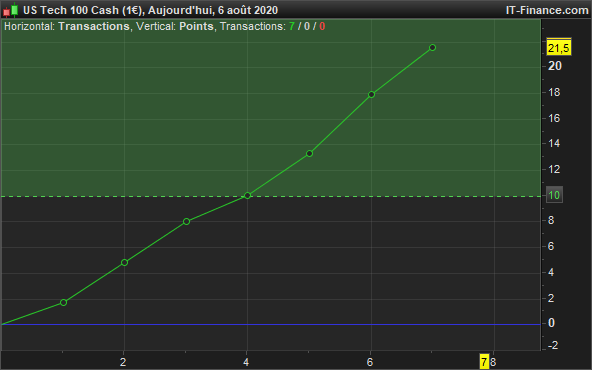
Task: Click the Horizontal Transactions setting label
Action: 67,26
